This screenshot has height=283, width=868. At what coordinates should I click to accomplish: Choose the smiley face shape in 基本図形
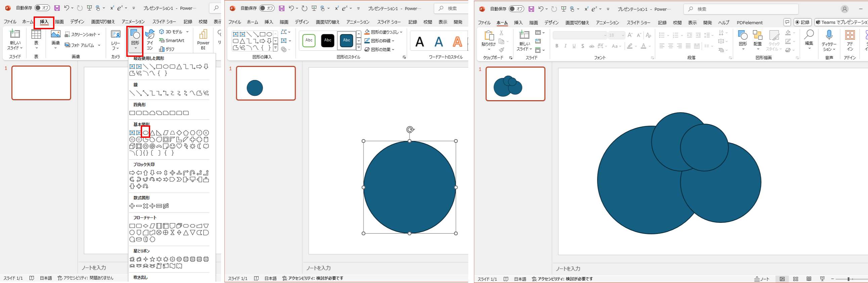pyautogui.click(x=173, y=146)
